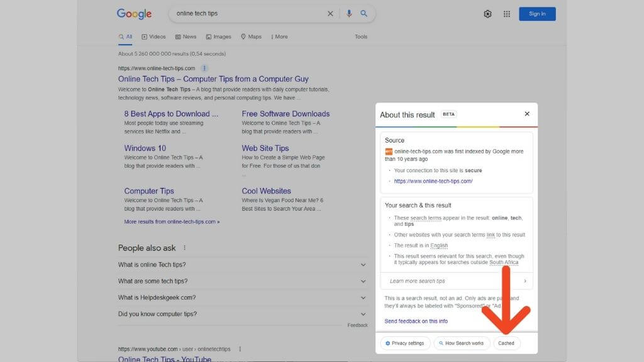This screenshot has width=644, height=362.
Task: Open Learn more search tips
Action: (457, 281)
